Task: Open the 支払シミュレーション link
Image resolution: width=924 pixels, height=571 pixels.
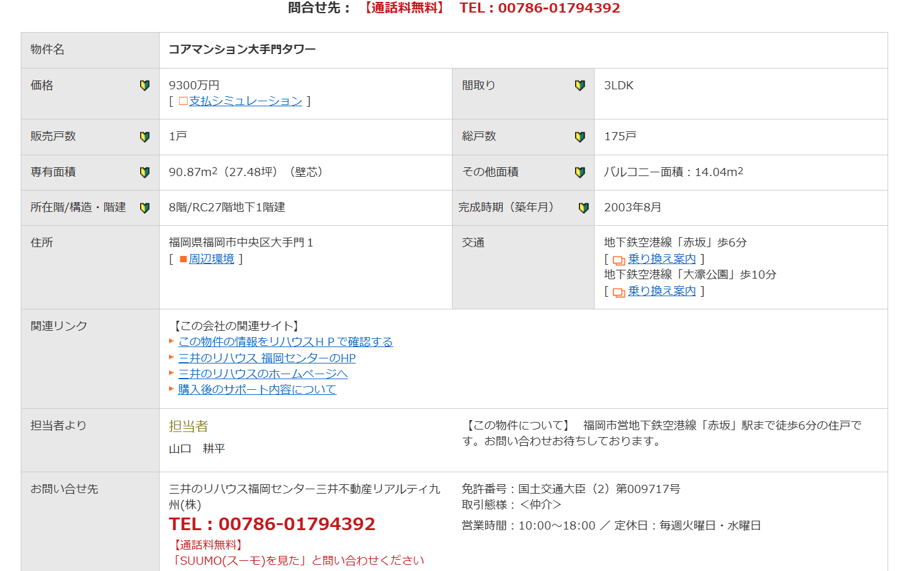Action: 245,101
